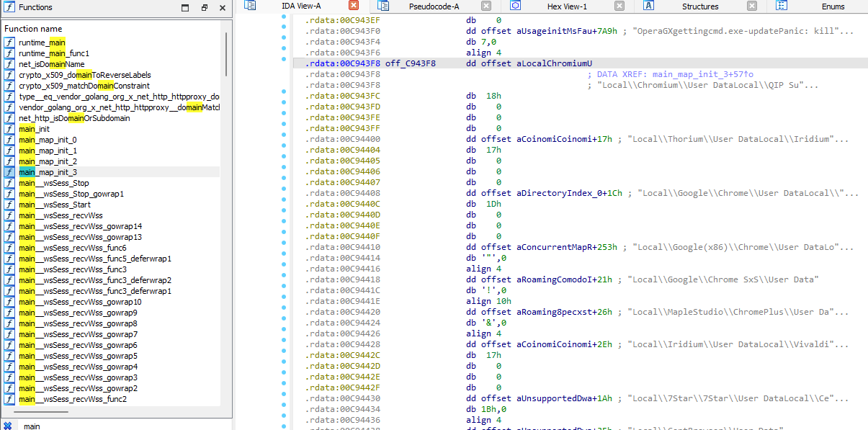Viewport: 868px width, 430px height.
Task: Select main__wsSess_recvWss_func2 function
Action: (73, 399)
